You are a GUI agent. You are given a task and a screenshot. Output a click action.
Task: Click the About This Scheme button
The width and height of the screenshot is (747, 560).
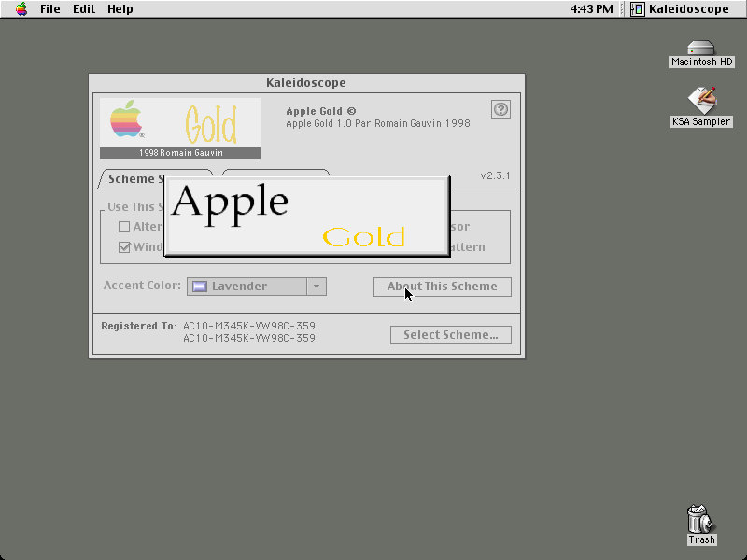pyautogui.click(x=442, y=287)
